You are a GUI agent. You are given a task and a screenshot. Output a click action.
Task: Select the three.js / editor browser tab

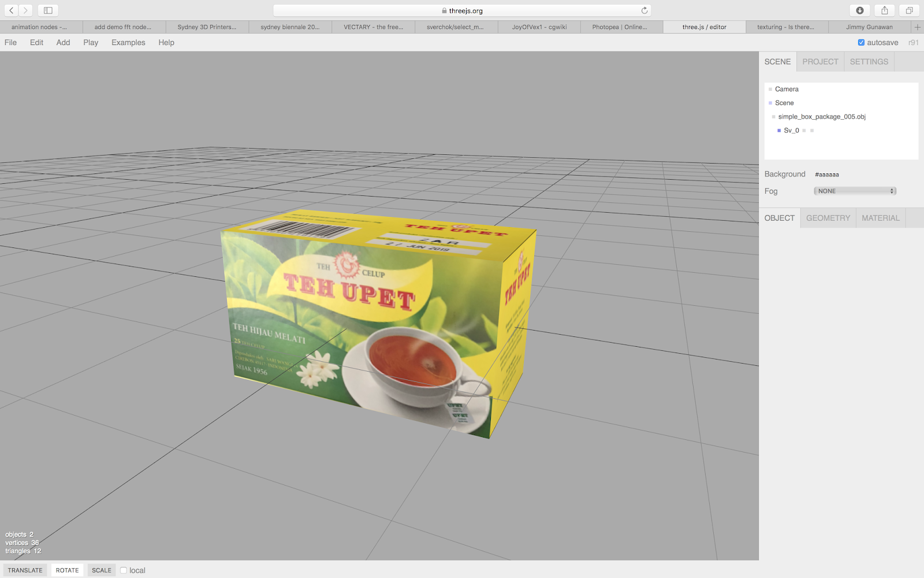click(705, 27)
